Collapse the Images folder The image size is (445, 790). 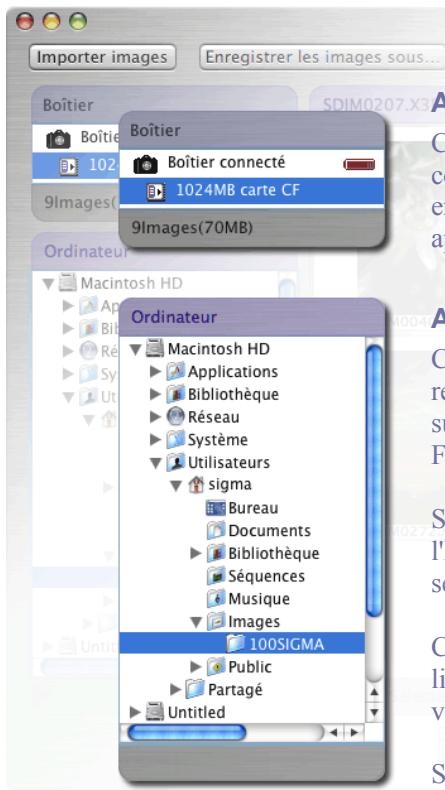pyautogui.click(x=196, y=622)
